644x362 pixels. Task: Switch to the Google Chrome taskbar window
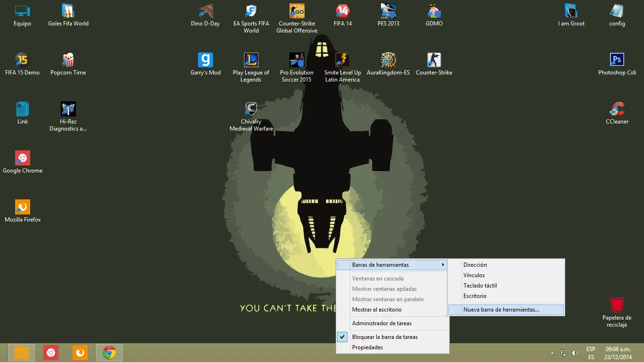[109, 353]
